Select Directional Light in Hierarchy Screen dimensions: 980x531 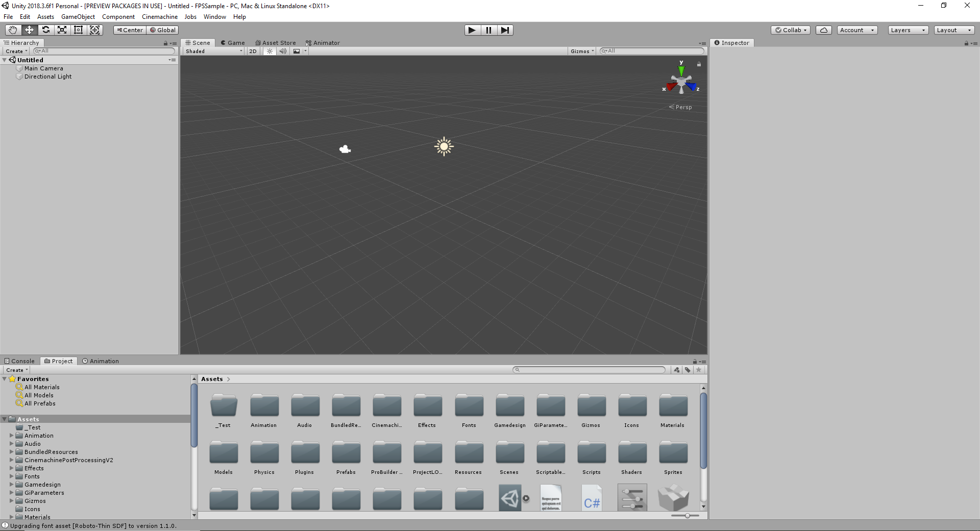[48, 77]
